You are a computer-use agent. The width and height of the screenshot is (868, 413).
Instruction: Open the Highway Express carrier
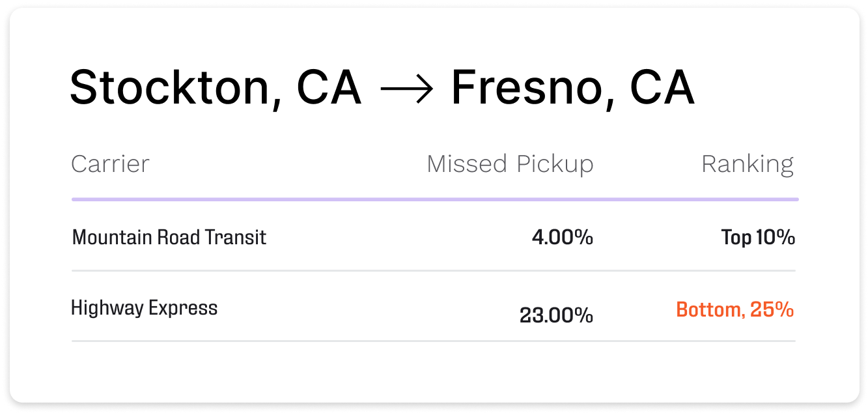144,307
